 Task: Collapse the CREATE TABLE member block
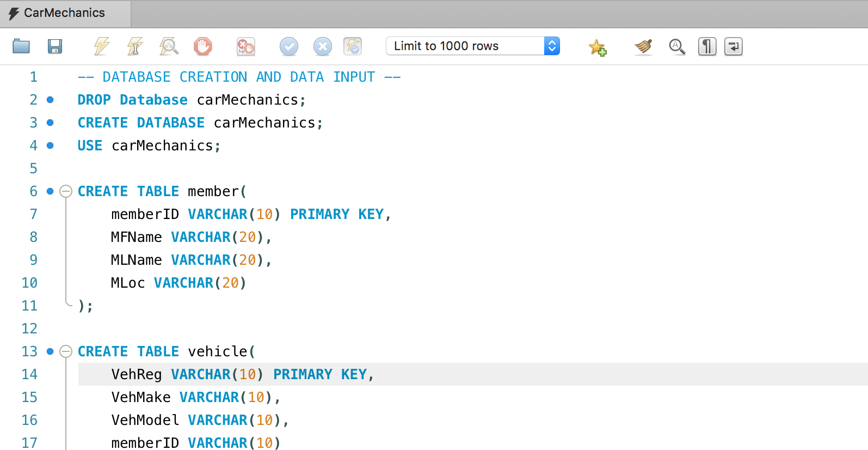[x=66, y=191]
